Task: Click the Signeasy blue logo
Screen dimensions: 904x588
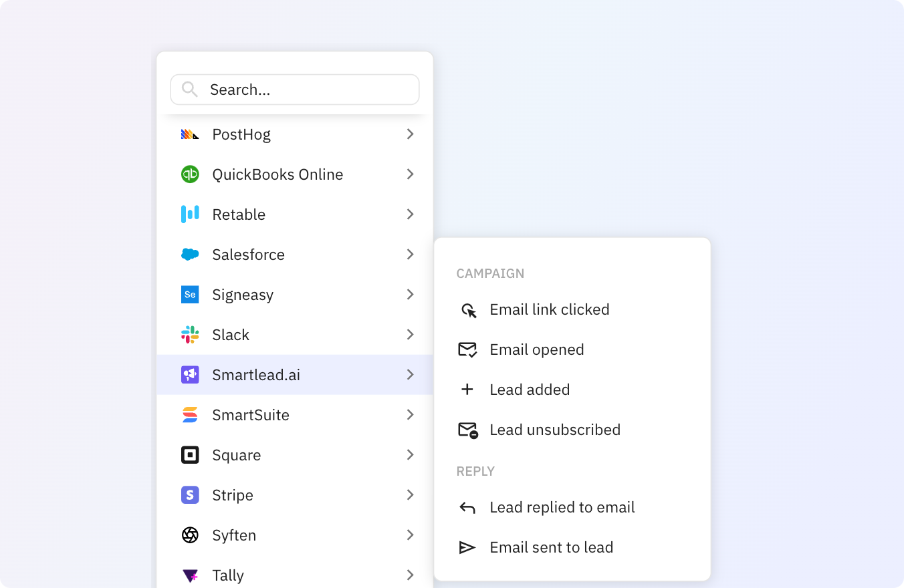Action: 190,295
